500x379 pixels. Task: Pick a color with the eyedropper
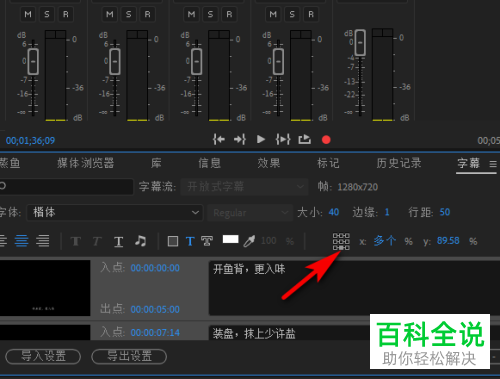(x=249, y=241)
